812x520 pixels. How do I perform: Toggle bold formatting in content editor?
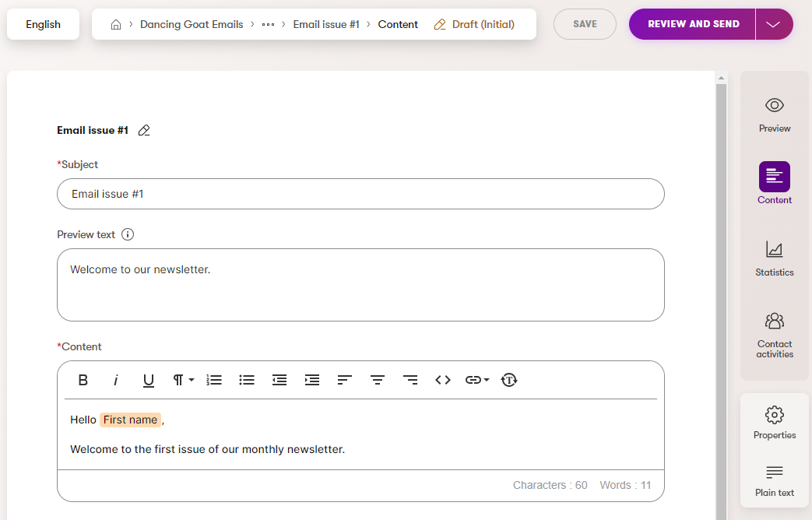pos(83,380)
